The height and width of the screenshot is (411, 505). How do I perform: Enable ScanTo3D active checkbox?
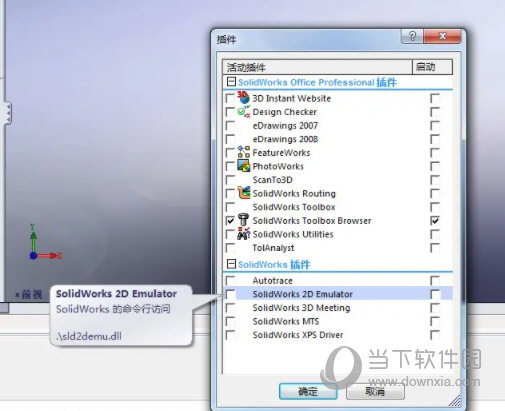pos(230,180)
